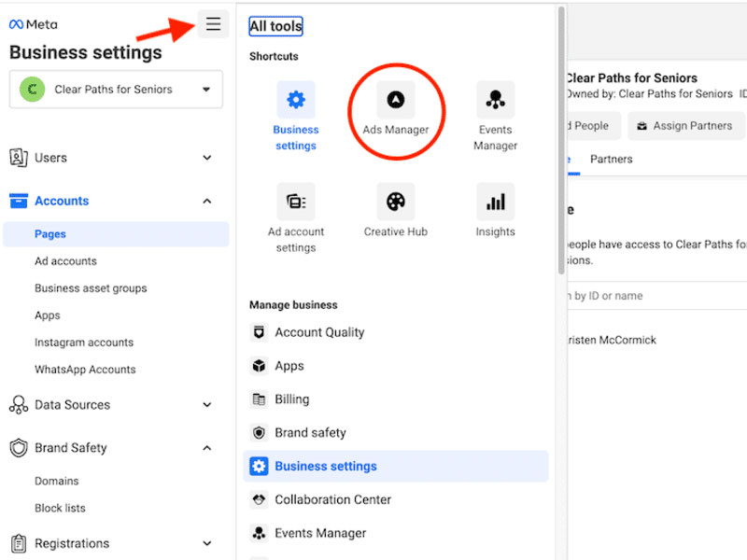Open Ads Manager shortcut
747x560 pixels.
[x=396, y=101]
